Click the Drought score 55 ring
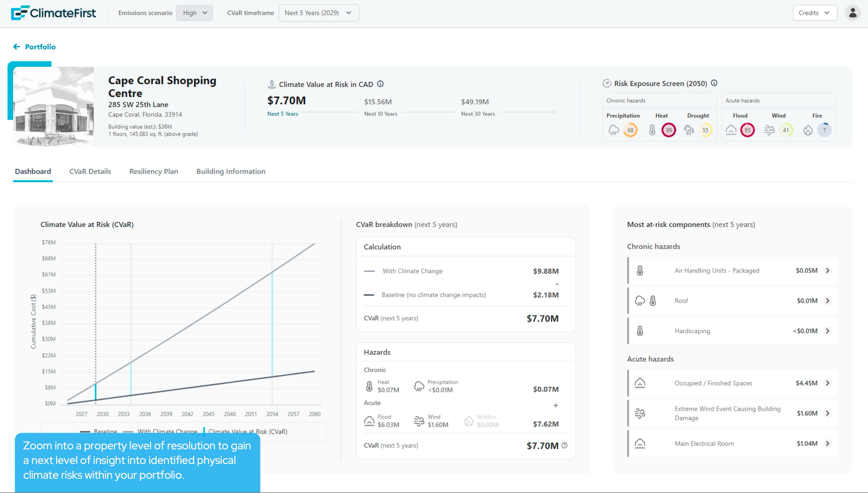Screen dimensions: 868x493 (705, 130)
